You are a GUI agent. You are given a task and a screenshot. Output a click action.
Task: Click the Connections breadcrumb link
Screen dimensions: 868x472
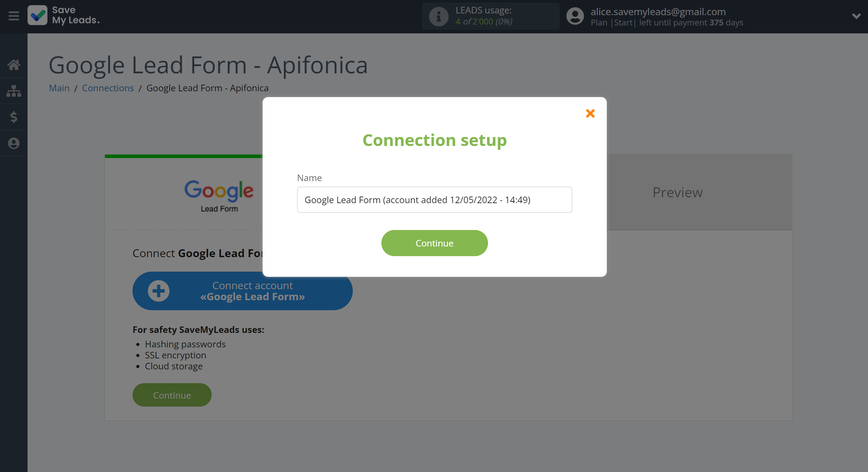[107, 88]
